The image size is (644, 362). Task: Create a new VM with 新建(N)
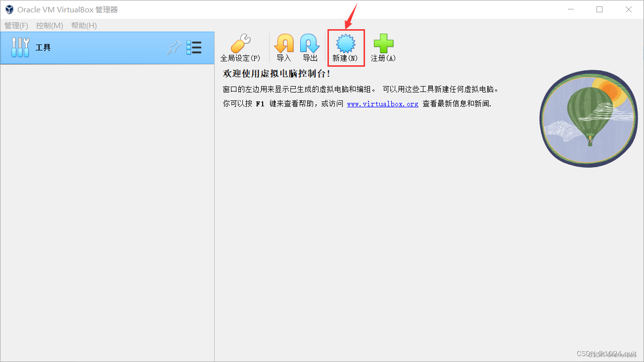point(345,48)
